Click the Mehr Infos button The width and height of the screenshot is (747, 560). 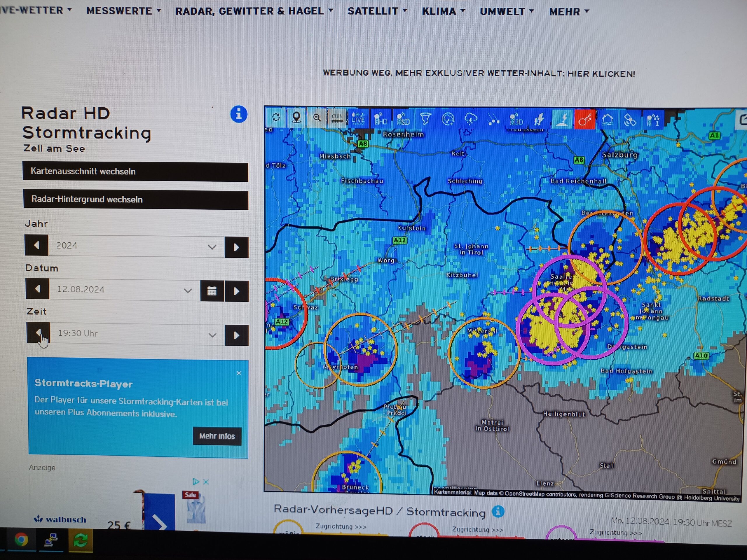point(217,436)
